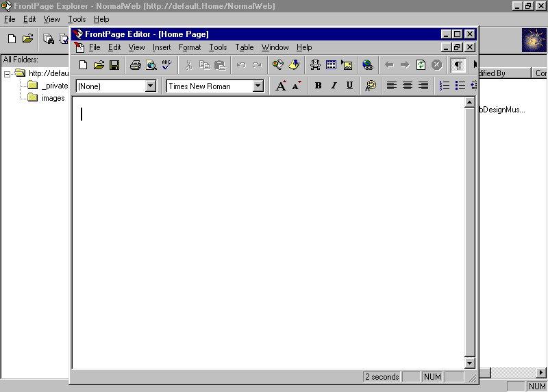Click the 2 seconds status bar entry
The image size is (548, 392).
[382, 377]
